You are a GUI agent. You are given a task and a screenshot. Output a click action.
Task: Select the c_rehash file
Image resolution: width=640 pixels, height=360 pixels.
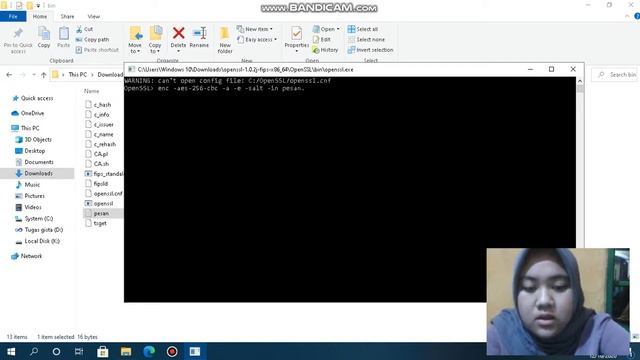click(101, 144)
